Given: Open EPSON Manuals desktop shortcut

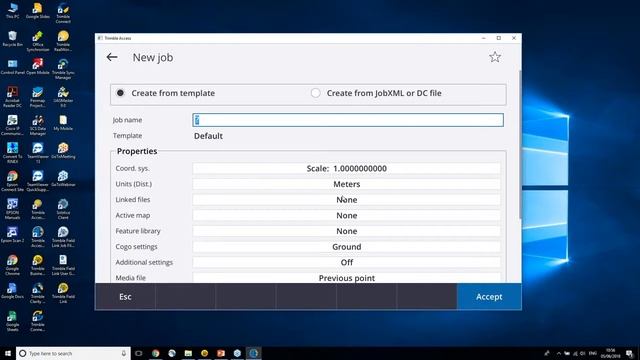Looking at the screenshot, I should (x=12, y=209).
